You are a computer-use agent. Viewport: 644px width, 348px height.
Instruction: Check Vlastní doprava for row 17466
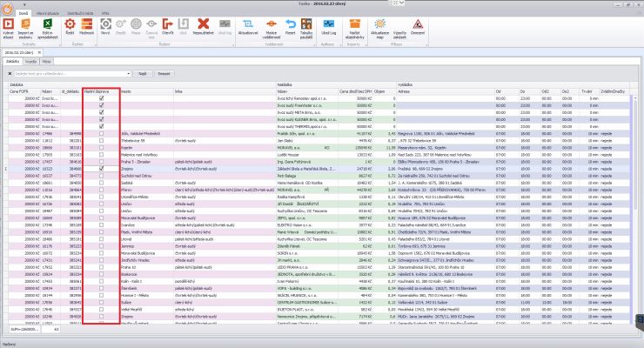pos(102,133)
